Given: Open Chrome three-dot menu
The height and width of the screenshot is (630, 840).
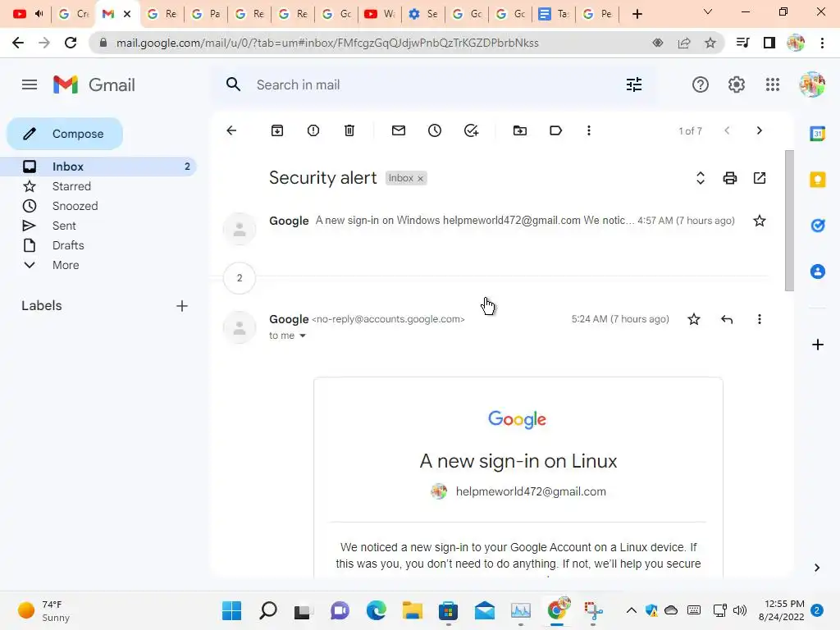Looking at the screenshot, I should point(822,43).
